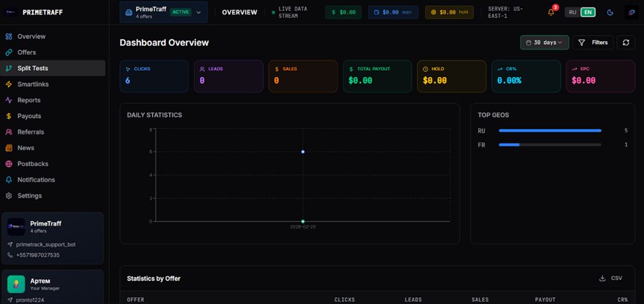This screenshot has width=644, height=304.
Task: Click the primetrack_support_bot contact link
Action: (x=45, y=244)
